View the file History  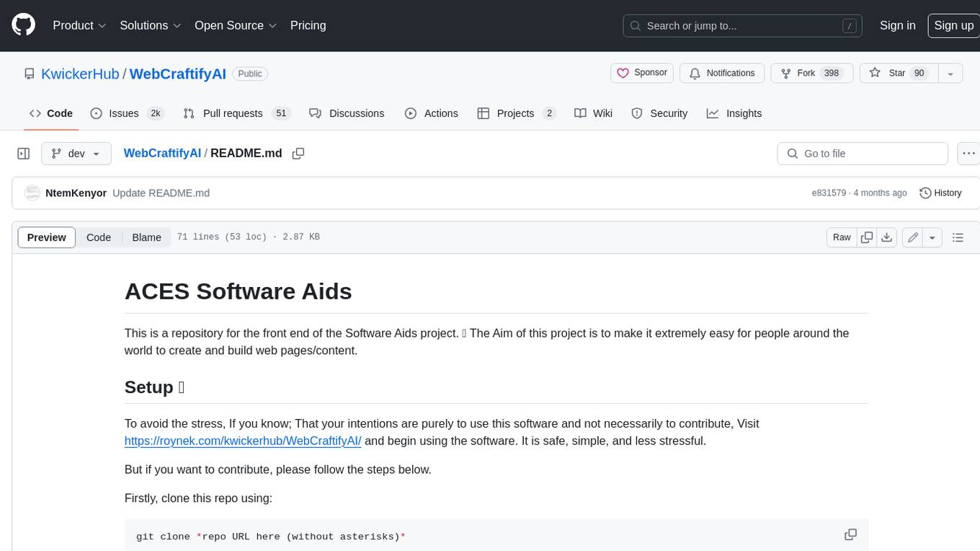tap(940, 193)
